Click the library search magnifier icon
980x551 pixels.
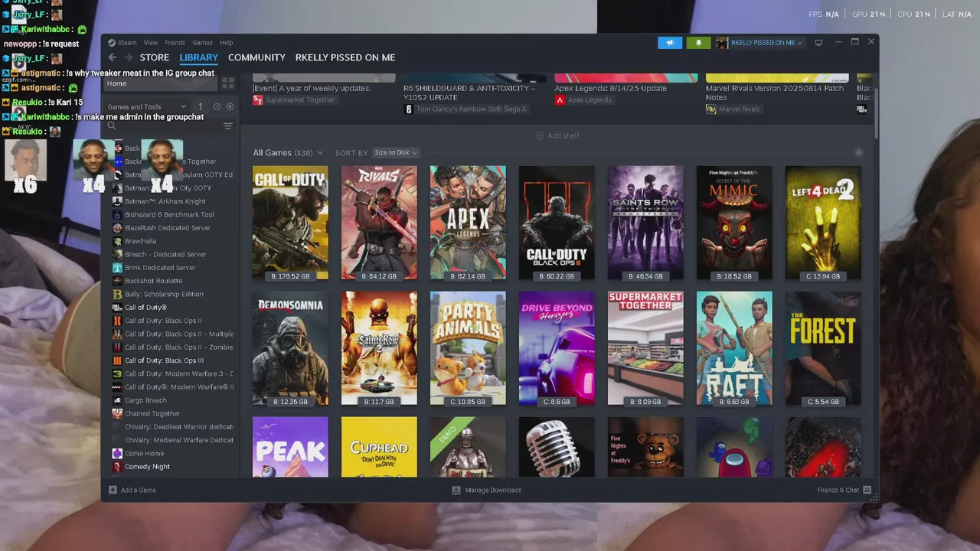tap(112, 126)
